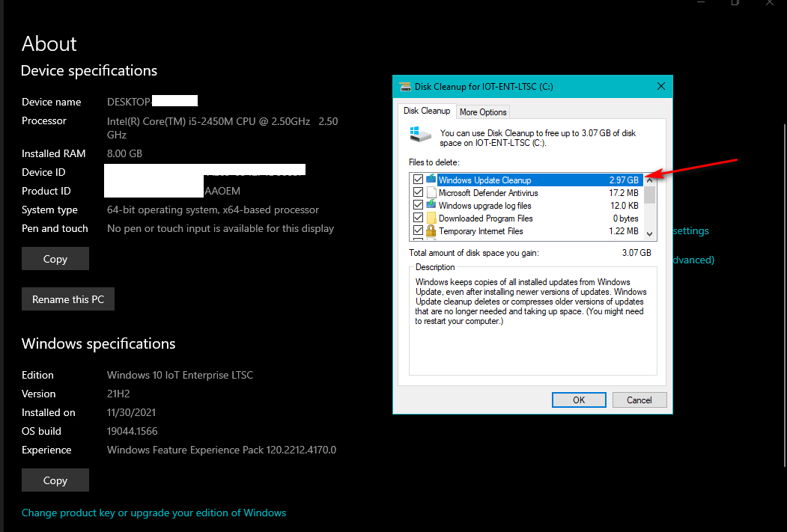Screen dimensions: 787x532
Task: Click the 21H2 version value
Action: coord(118,394)
